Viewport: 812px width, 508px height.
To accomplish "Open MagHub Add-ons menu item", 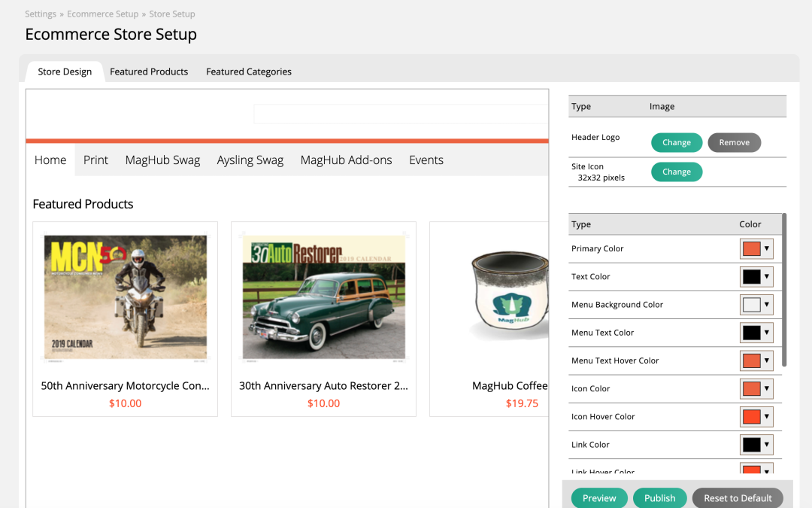I will [346, 160].
